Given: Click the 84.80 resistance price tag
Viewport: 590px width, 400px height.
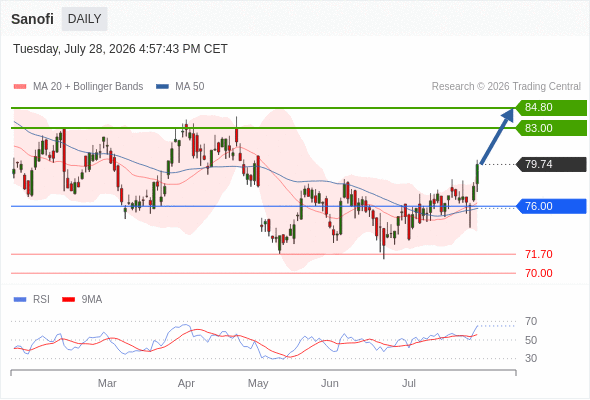Looking at the screenshot, I should click(x=551, y=108).
